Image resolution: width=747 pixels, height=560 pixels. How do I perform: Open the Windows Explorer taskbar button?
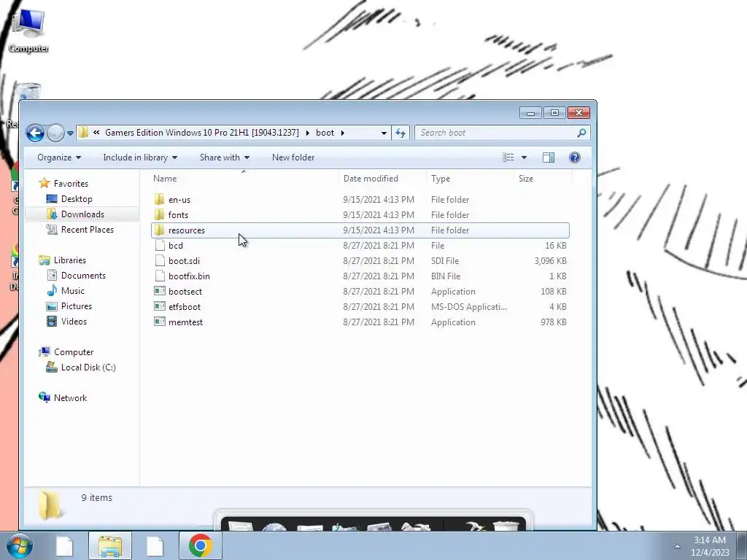pyautogui.click(x=110, y=545)
